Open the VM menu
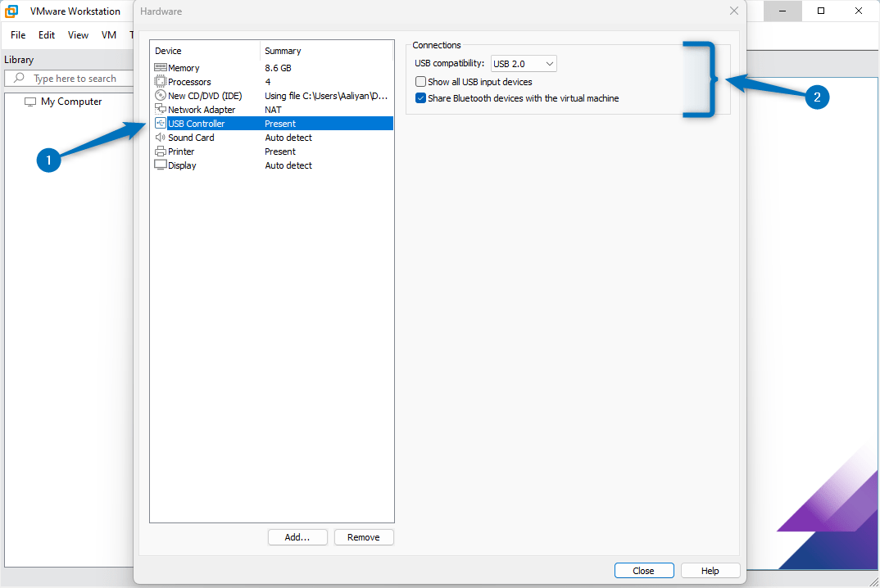 (x=108, y=34)
